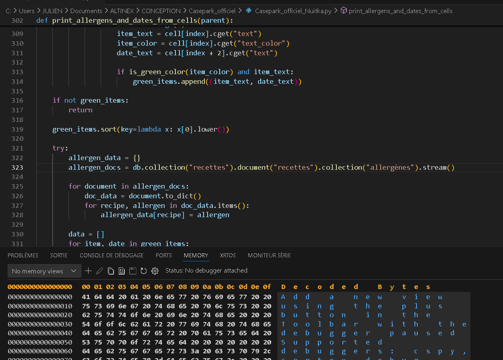Select the MEMORY tab
503x360 pixels.
click(x=196, y=255)
